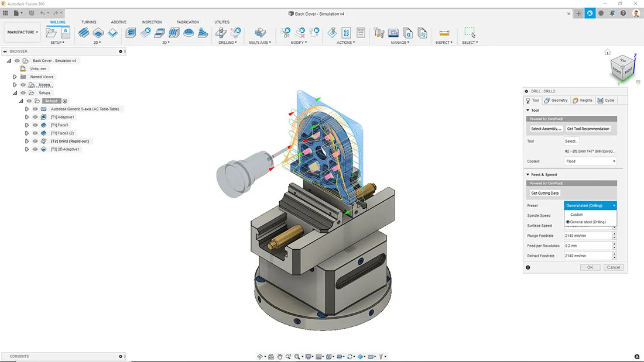Viewport: 644px width, 362px height.
Task: Switch to the TURNING ribbon tab
Action: [x=89, y=22]
